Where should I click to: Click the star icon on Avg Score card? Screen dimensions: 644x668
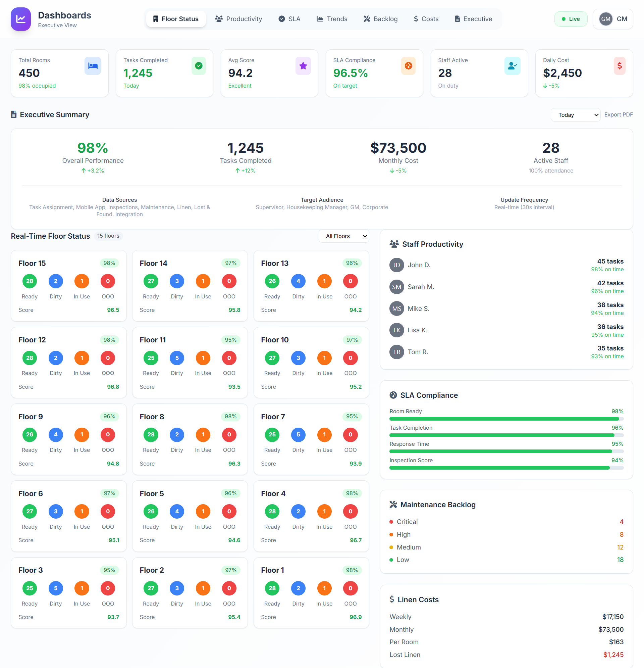tap(303, 66)
